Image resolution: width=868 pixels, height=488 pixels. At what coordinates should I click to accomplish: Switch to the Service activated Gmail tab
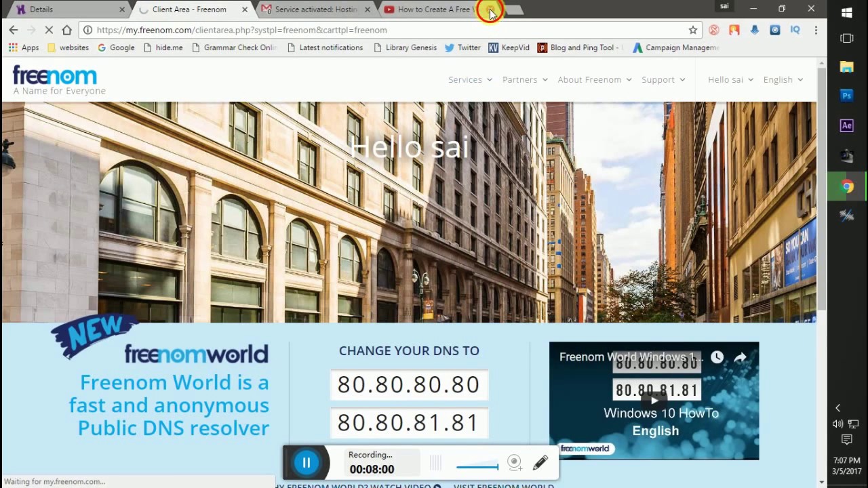click(x=315, y=9)
